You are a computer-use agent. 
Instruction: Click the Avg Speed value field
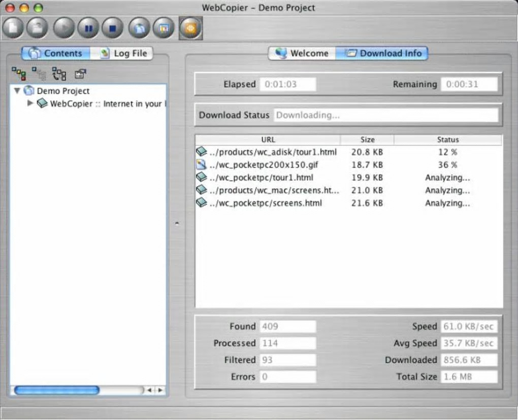click(x=469, y=343)
